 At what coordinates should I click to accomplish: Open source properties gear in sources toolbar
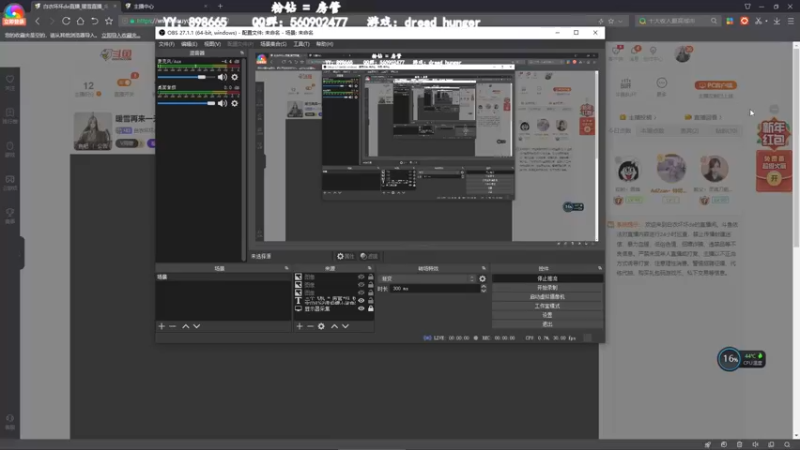pyautogui.click(x=321, y=326)
